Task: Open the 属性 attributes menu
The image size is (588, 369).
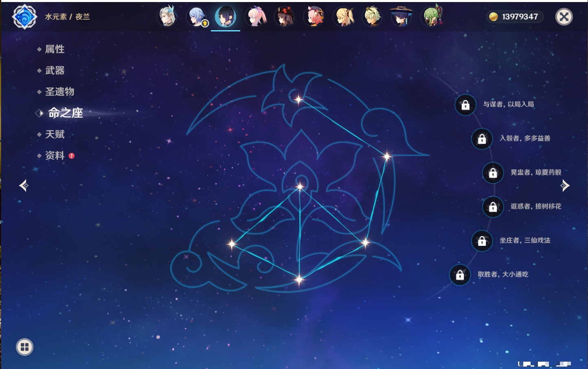Action: (x=55, y=49)
